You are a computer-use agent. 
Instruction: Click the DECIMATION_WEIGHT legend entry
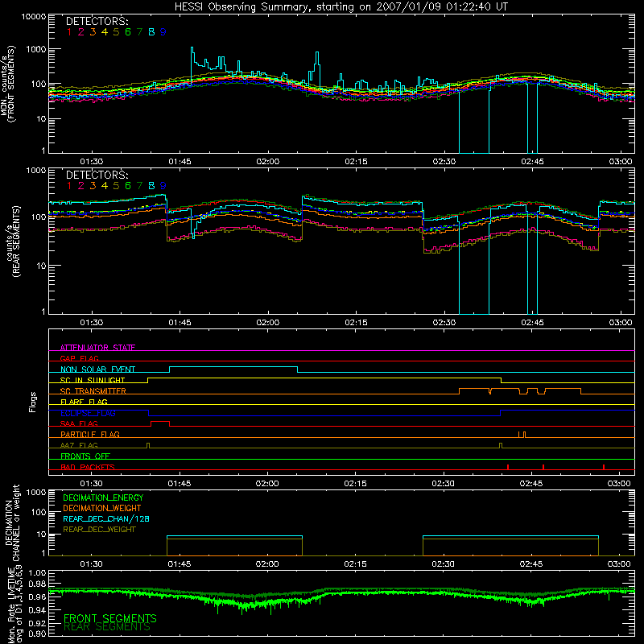click(102, 508)
